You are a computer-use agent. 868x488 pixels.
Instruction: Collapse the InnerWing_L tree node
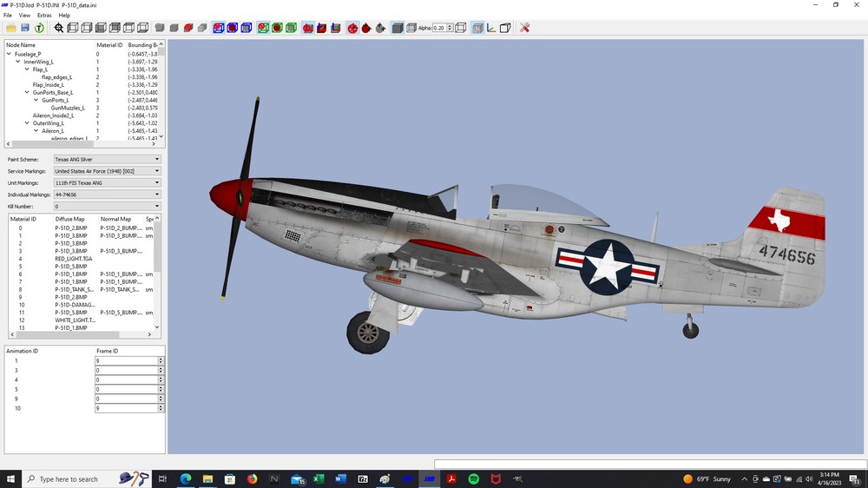point(18,62)
